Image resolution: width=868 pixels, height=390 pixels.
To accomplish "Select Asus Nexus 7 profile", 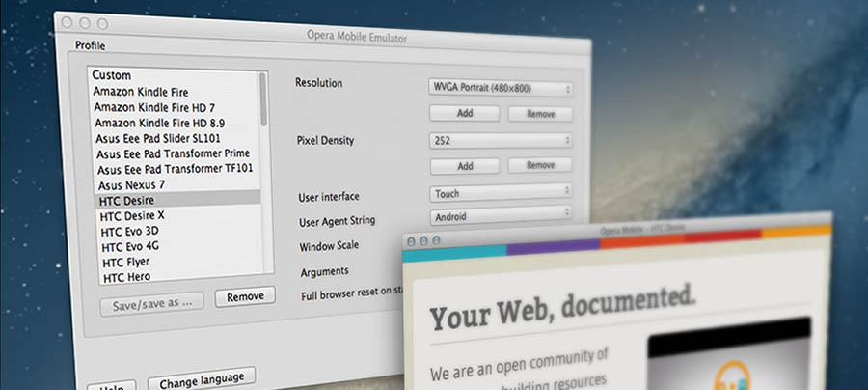I will (x=130, y=183).
